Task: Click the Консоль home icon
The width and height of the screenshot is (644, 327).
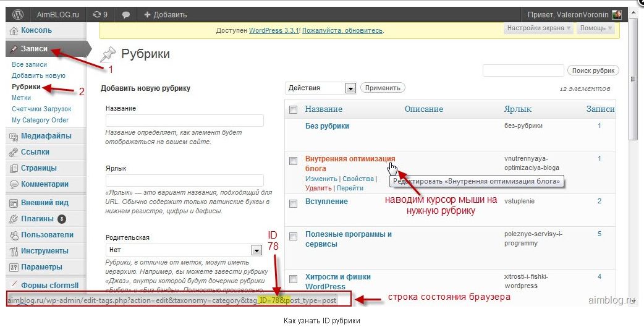Action: (14, 30)
